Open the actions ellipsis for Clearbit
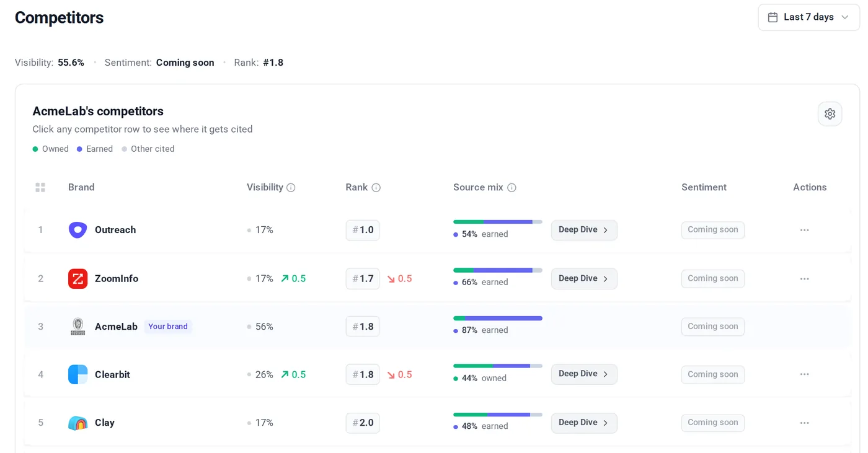Image resolution: width=868 pixels, height=453 pixels. click(804, 374)
